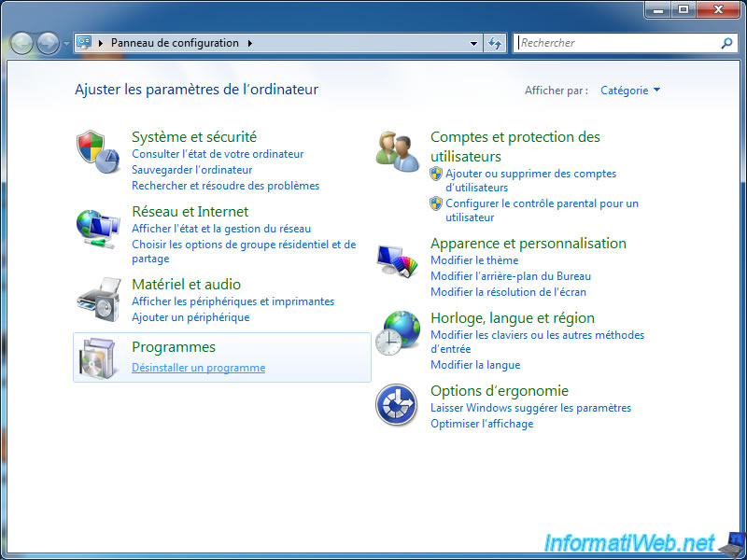This screenshot has width=747, height=560.
Task: Click Modifier la langue
Action: [475, 365]
